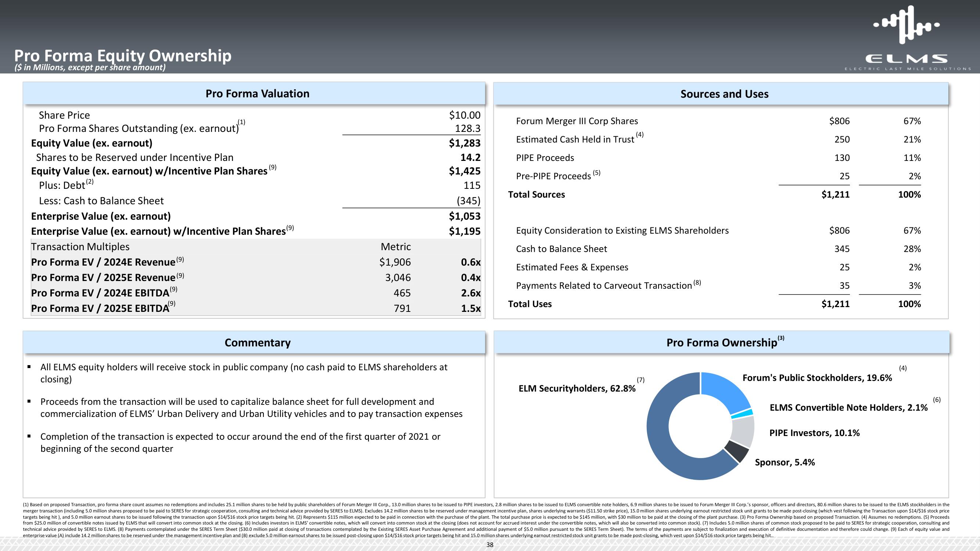Select the 791 EBITDA metric
This screenshot has width=980, height=551.
click(x=402, y=309)
